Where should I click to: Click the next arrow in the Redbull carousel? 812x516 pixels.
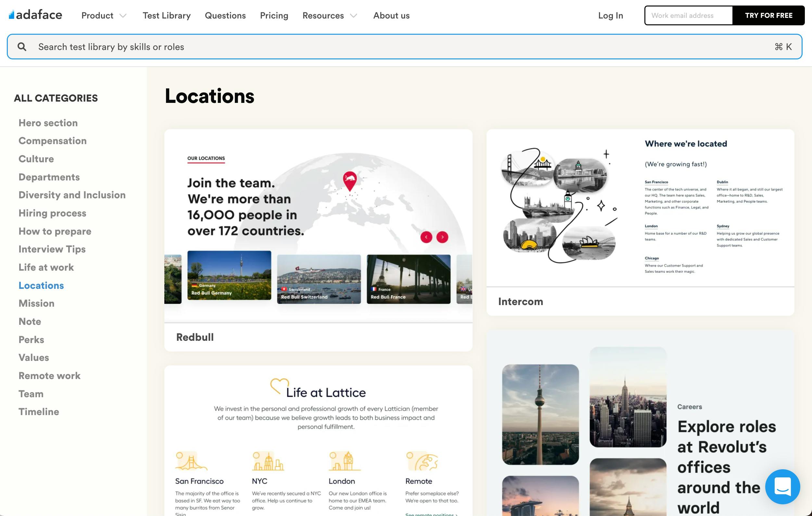442,237
